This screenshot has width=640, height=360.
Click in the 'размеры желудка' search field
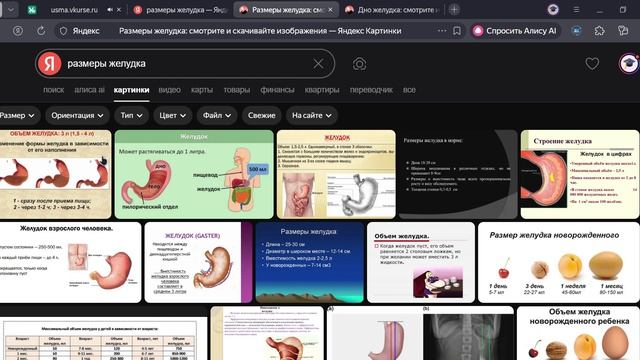click(x=186, y=64)
